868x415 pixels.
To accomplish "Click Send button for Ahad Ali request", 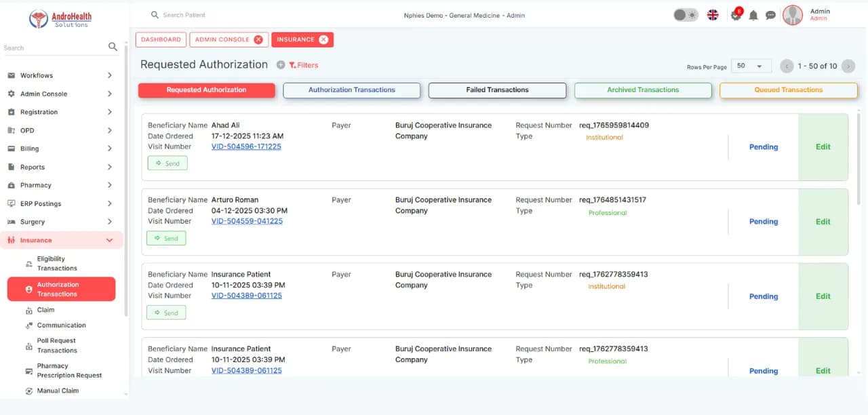I will click(x=167, y=163).
